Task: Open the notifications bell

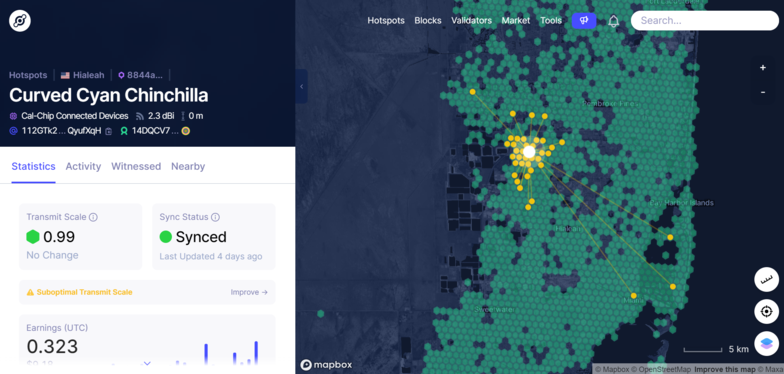Action: 614,21
